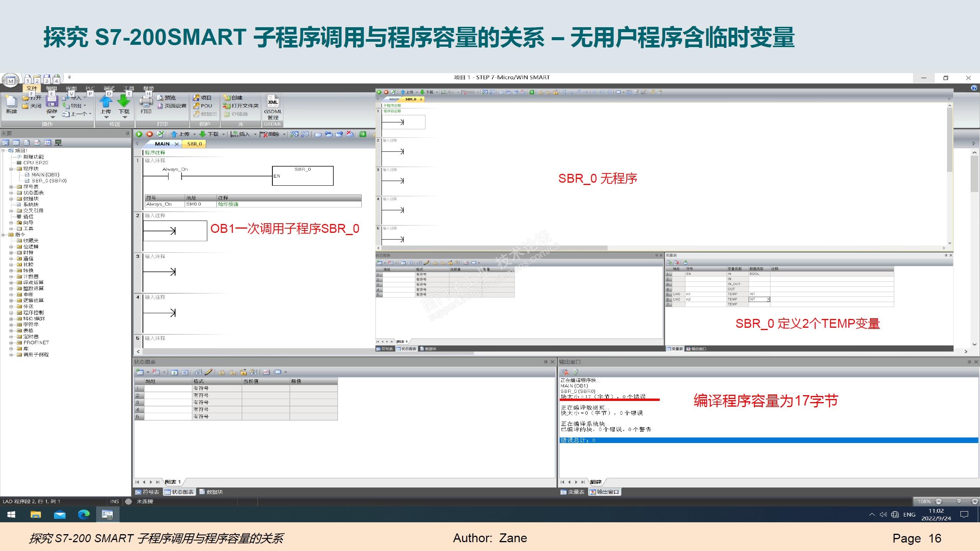Toggle auto-hide pin on 主要 panel
980x551 pixels.
coord(128,133)
